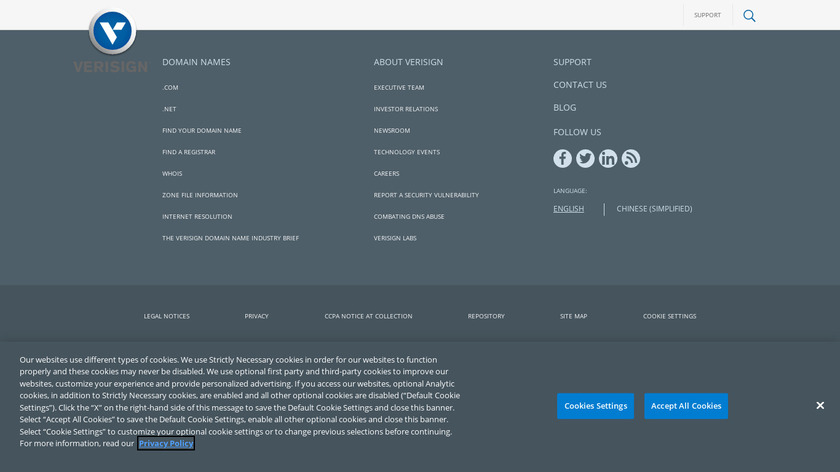Open Internet Resolution link
840x472 pixels.
[x=197, y=216]
